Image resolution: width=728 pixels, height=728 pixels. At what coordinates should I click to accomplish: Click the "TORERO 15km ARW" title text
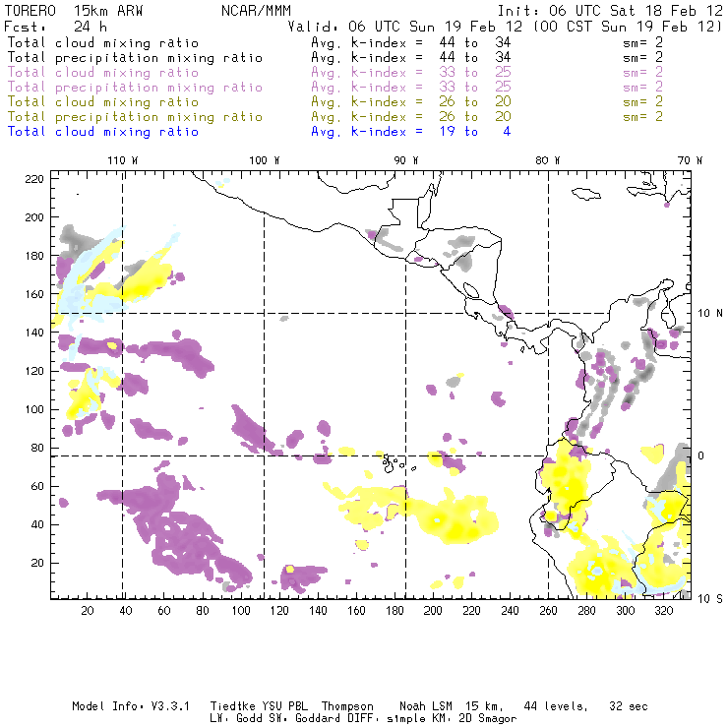74,11
